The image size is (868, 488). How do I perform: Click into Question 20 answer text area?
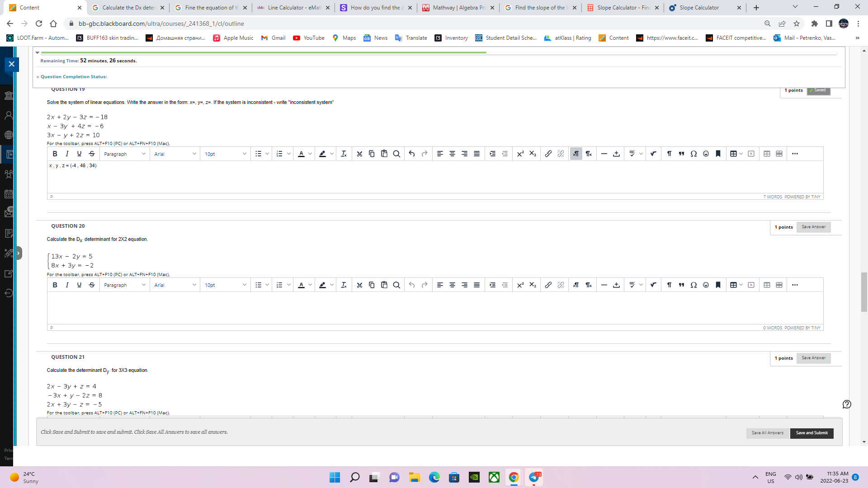[x=434, y=307]
